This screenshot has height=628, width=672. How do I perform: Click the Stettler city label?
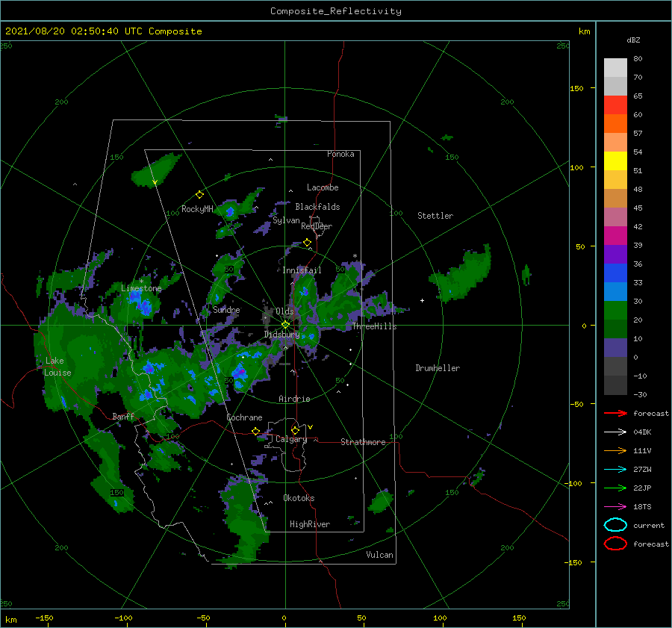[x=435, y=216]
